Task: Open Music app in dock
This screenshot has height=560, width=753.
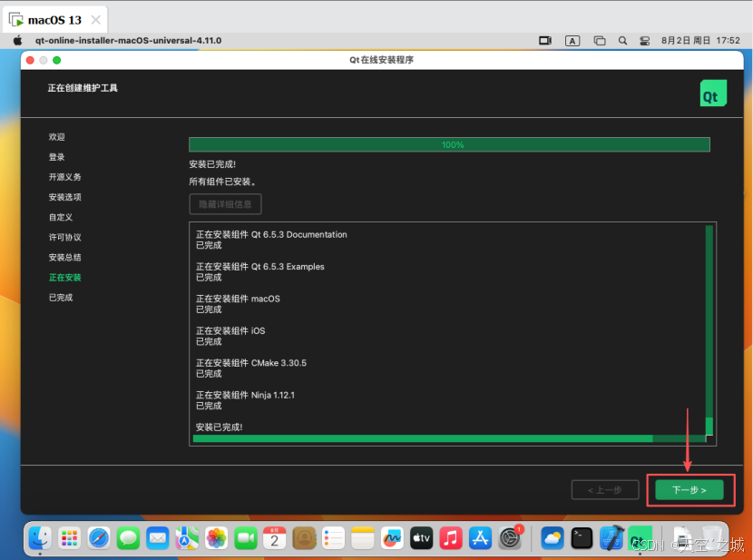Action: click(x=451, y=538)
